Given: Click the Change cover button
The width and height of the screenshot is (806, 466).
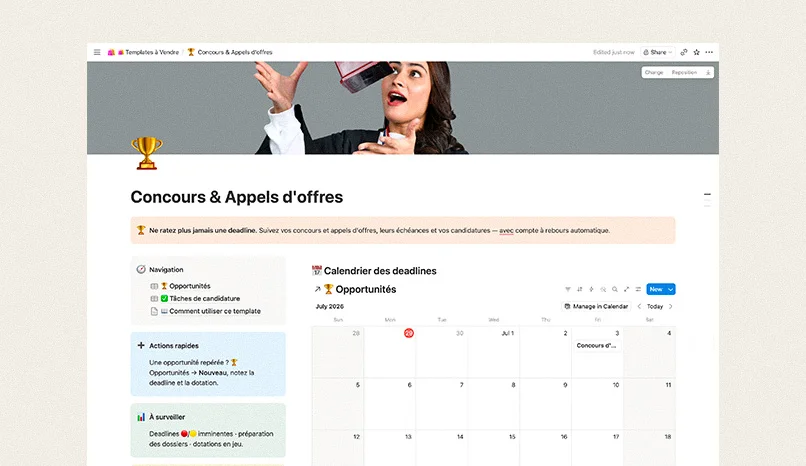Looking at the screenshot, I should click(654, 72).
